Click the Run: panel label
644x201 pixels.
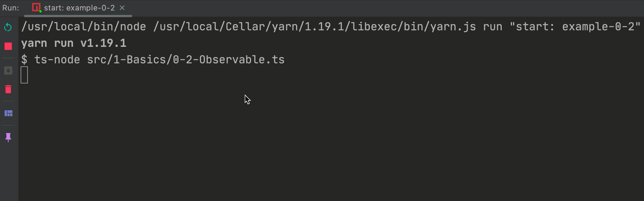coord(11,8)
